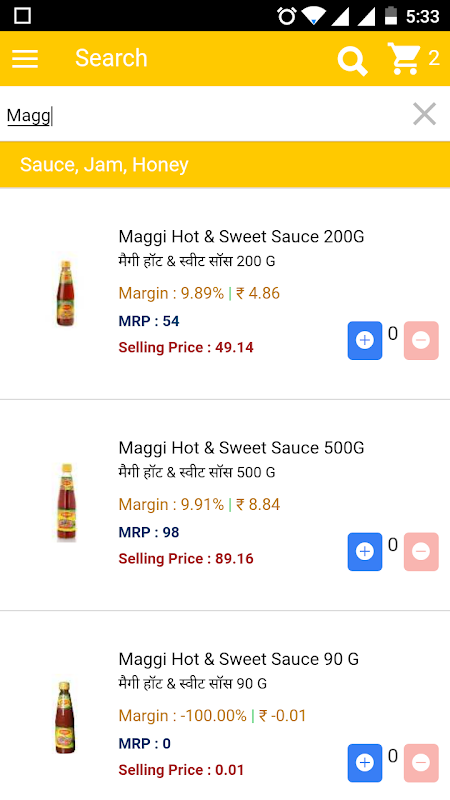
Task: Open Maggi Hot & Sweet Sauce 500G title
Action: (x=241, y=447)
